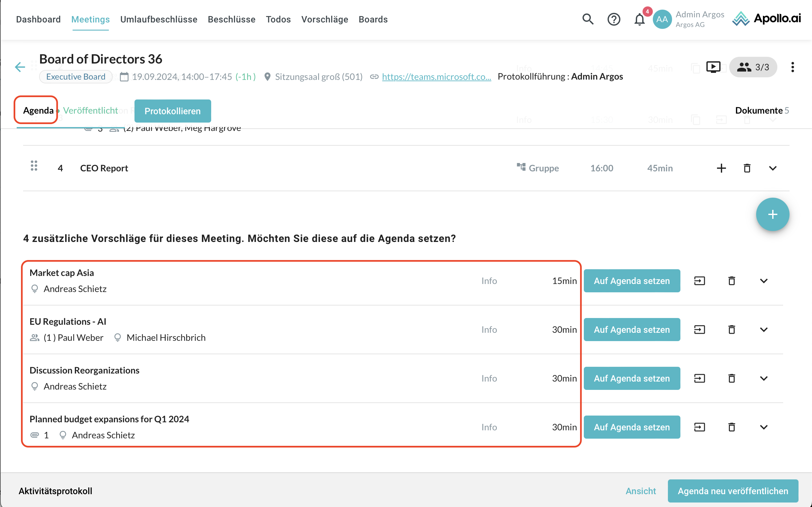Viewport: 812px width, 507px height.
Task: Move Market cap Asia proposal to another meeting
Action: coord(699,281)
